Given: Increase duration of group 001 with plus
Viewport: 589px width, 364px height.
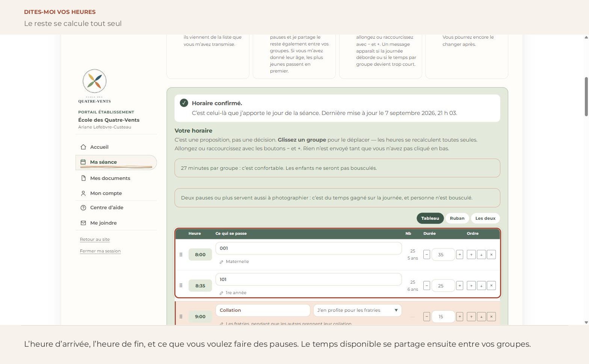Looking at the screenshot, I should coord(460,255).
